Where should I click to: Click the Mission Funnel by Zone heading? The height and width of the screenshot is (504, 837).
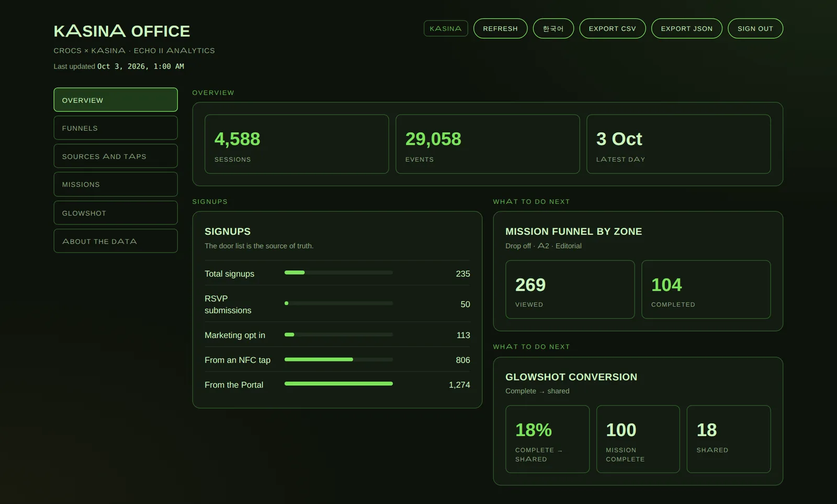tap(573, 232)
